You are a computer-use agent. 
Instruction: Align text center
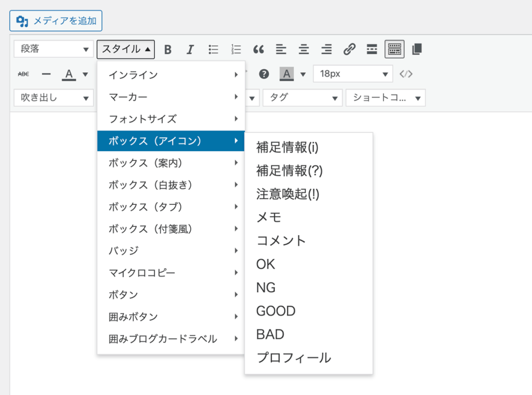[303, 49]
